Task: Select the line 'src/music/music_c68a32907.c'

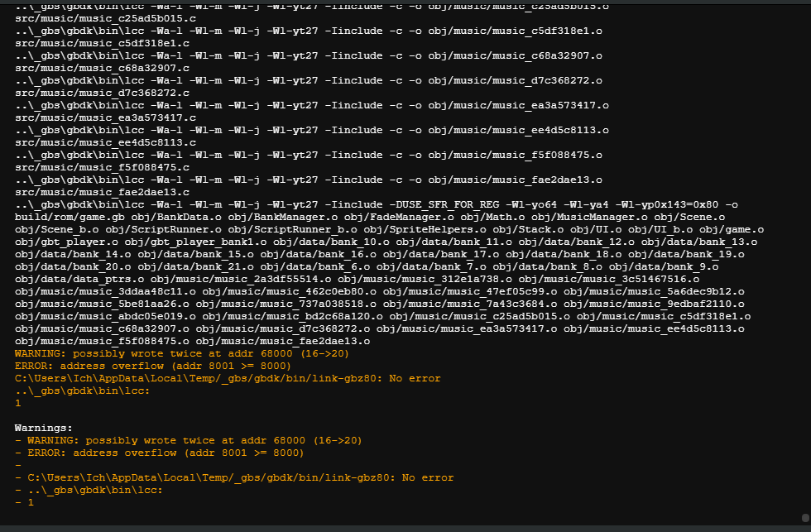Action: coord(102,68)
